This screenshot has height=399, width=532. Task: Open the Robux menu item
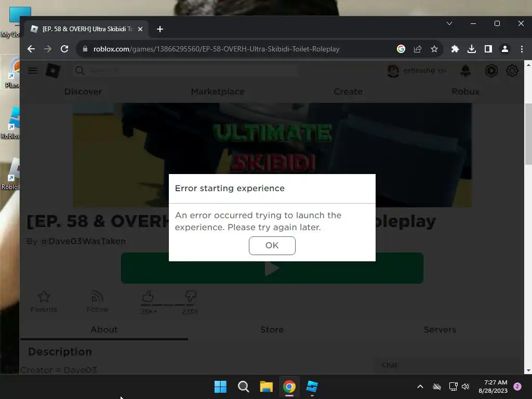[465, 91]
